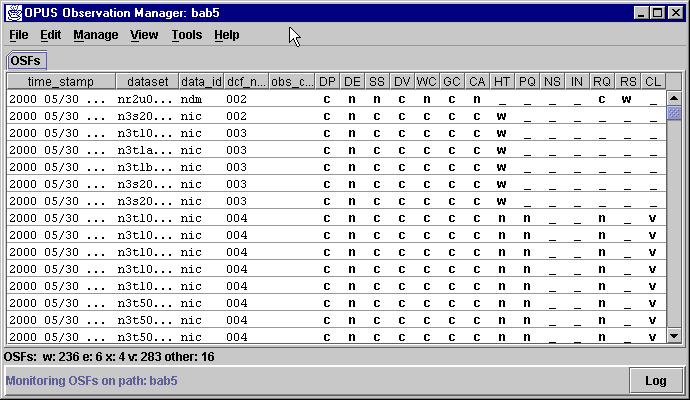Open the Help menu

tap(226, 35)
